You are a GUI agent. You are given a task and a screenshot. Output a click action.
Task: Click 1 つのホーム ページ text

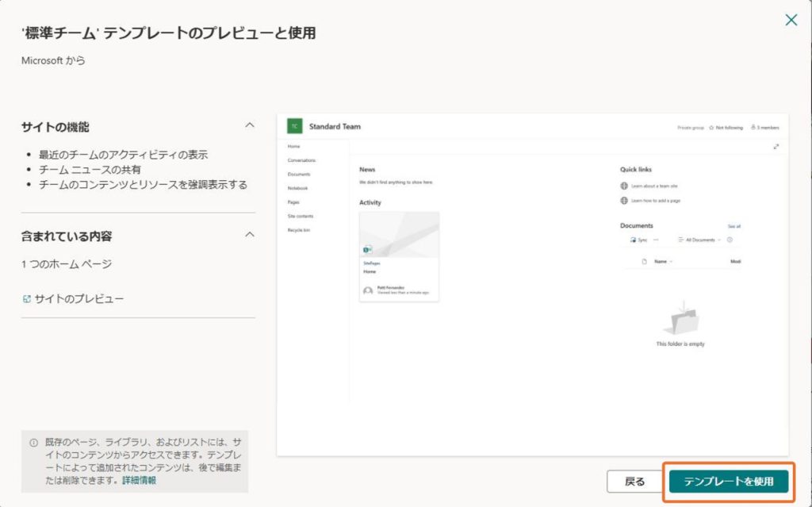point(67,264)
